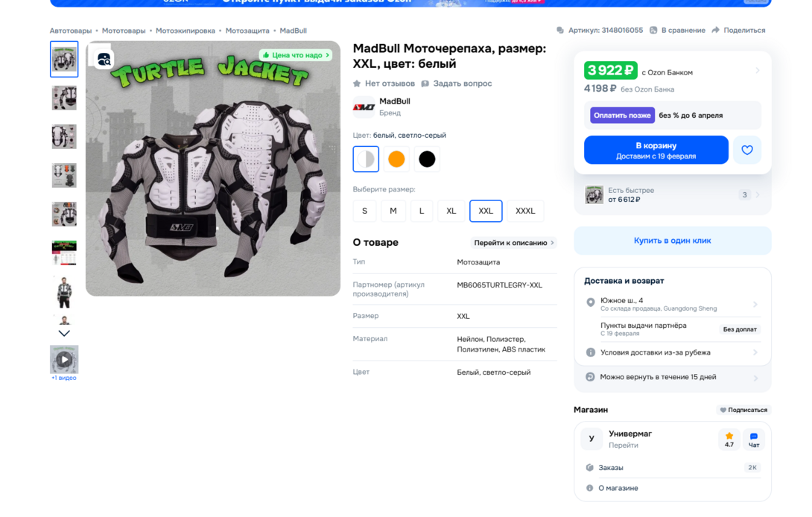Screen dimensions: 812x517
Task: Open Мотоэкипировка breadcrumb
Action: pos(185,31)
